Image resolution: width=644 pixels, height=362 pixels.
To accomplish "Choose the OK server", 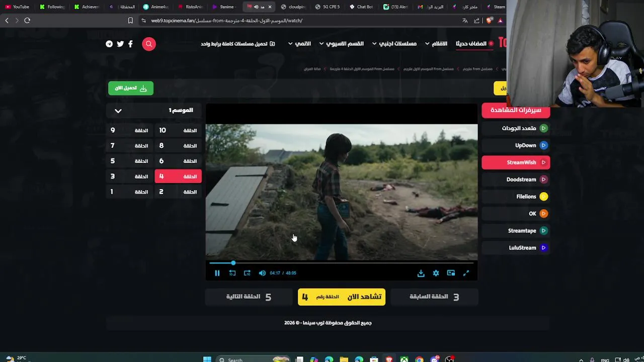I will point(516,214).
